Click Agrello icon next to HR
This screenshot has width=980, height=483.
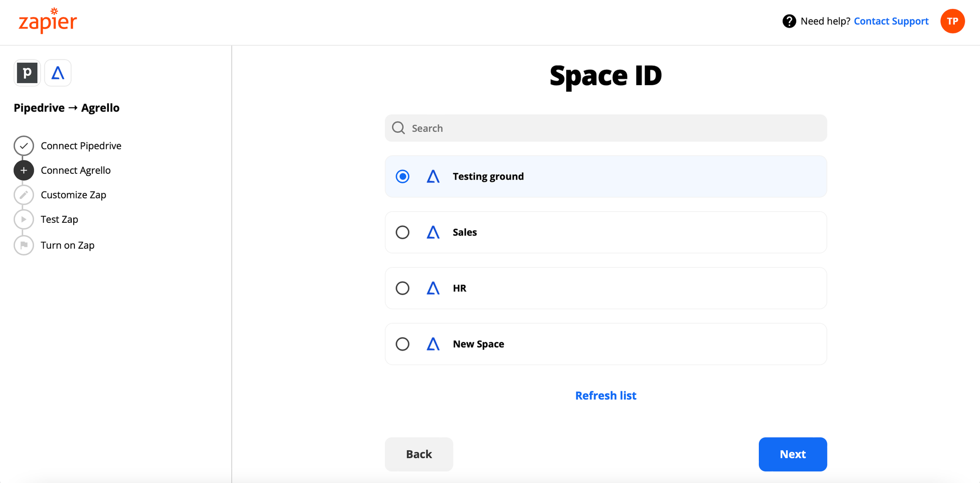(433, 288)
